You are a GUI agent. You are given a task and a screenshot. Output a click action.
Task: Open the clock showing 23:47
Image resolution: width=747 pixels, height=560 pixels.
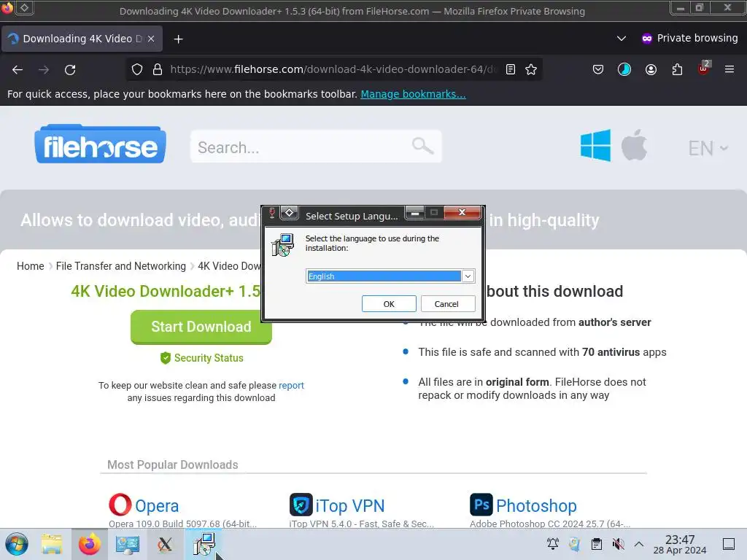pos(680,544)
